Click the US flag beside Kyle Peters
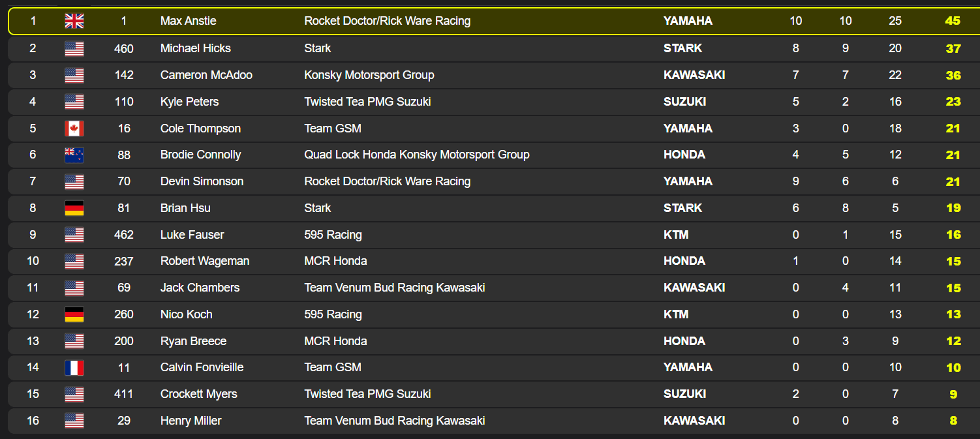Viewport: 980px width, 439px height. pos(74,102)
